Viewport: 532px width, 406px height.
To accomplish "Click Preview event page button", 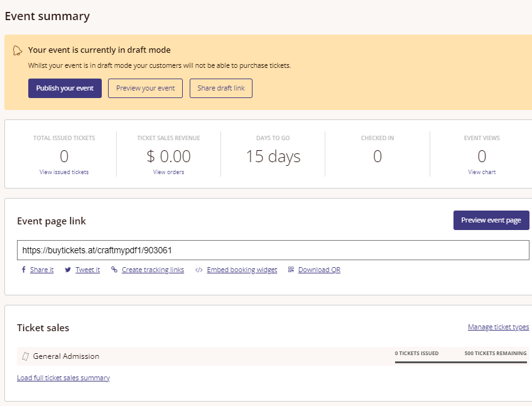I will click(491, 221).
